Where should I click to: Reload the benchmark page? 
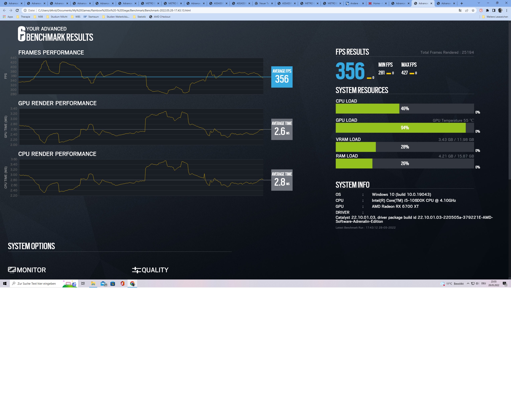[x=17, y=10]
